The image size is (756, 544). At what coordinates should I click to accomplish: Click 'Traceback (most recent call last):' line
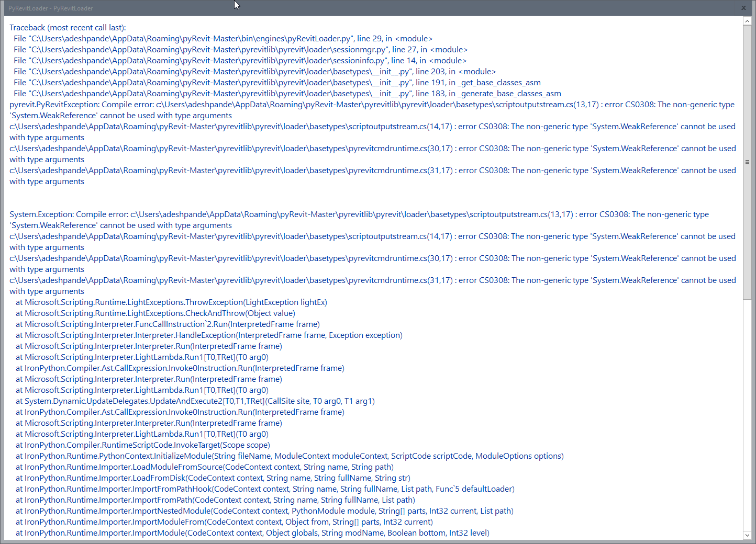tap(68, 28)
